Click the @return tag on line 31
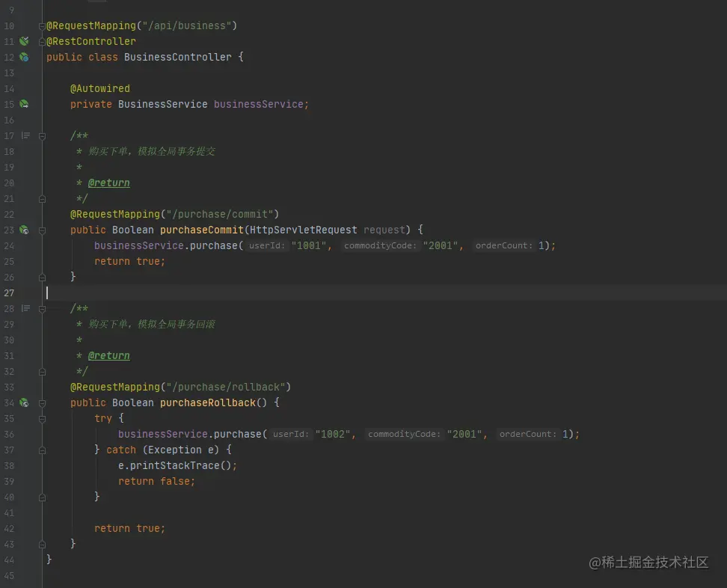 tap(109, 355)
